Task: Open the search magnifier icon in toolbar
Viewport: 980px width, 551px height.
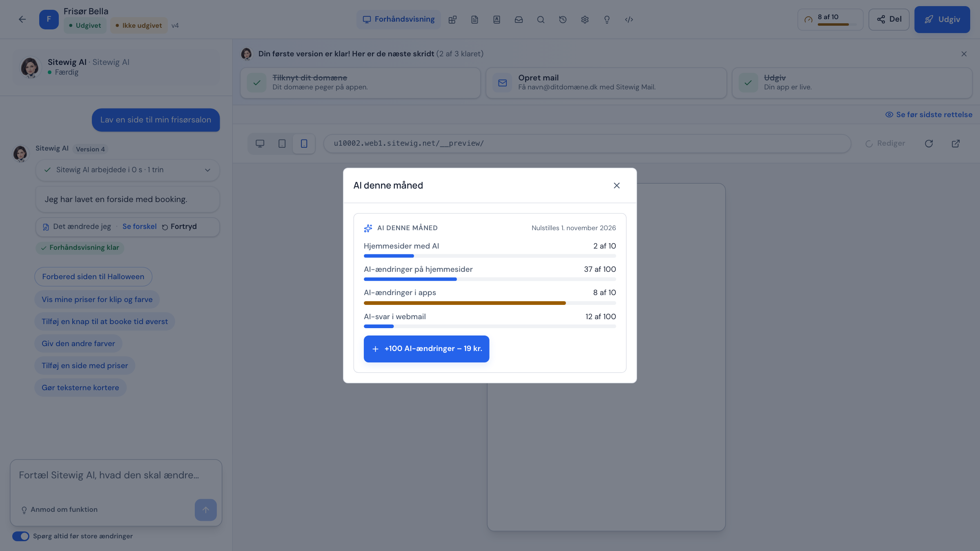Action: (541, 20)
